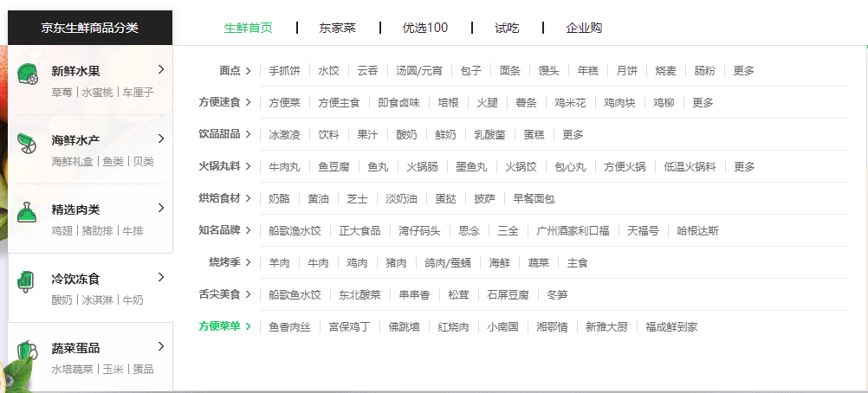Expand the 蔬菜蛋品 category arrow
Viewport: 868px width, 393px height.
tap(161, 346)
